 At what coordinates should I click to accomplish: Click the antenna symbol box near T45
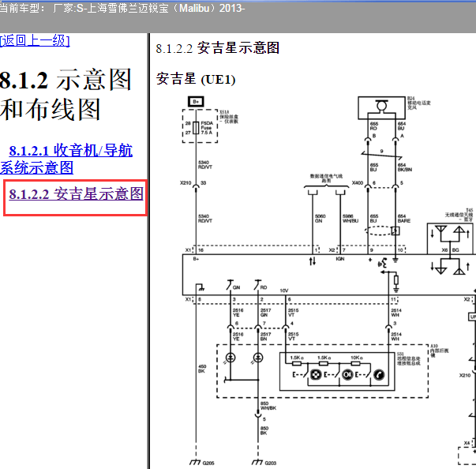pyautogui.click(x=450, y=238)
